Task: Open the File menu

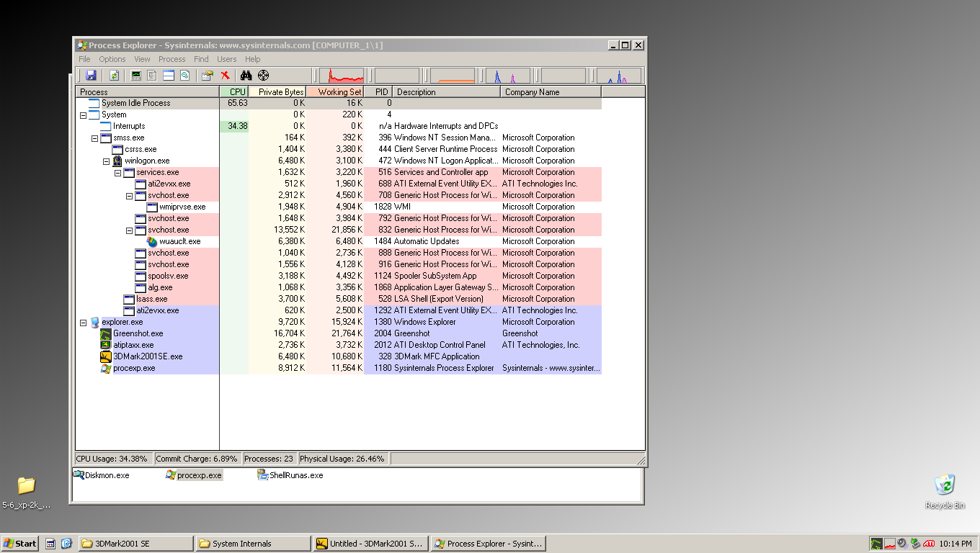Action: 84,59
